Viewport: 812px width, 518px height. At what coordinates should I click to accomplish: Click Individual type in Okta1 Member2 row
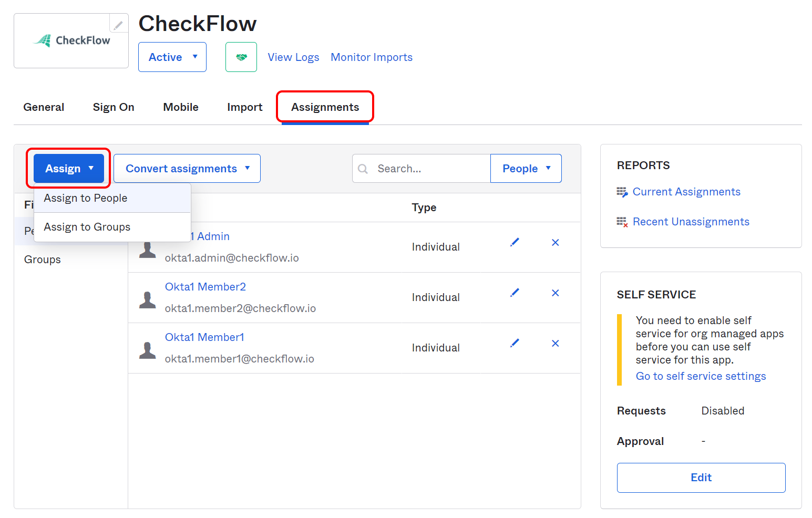436,297
